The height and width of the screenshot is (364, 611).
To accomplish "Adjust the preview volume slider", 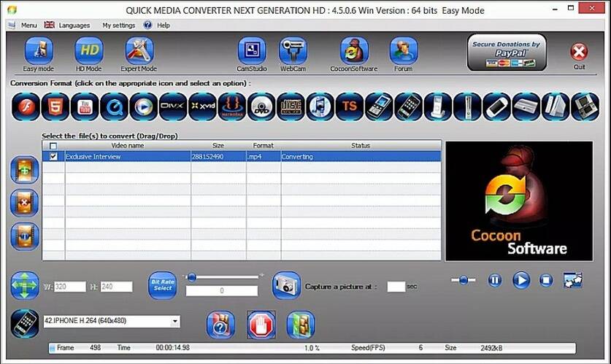I will coord(464,280).
